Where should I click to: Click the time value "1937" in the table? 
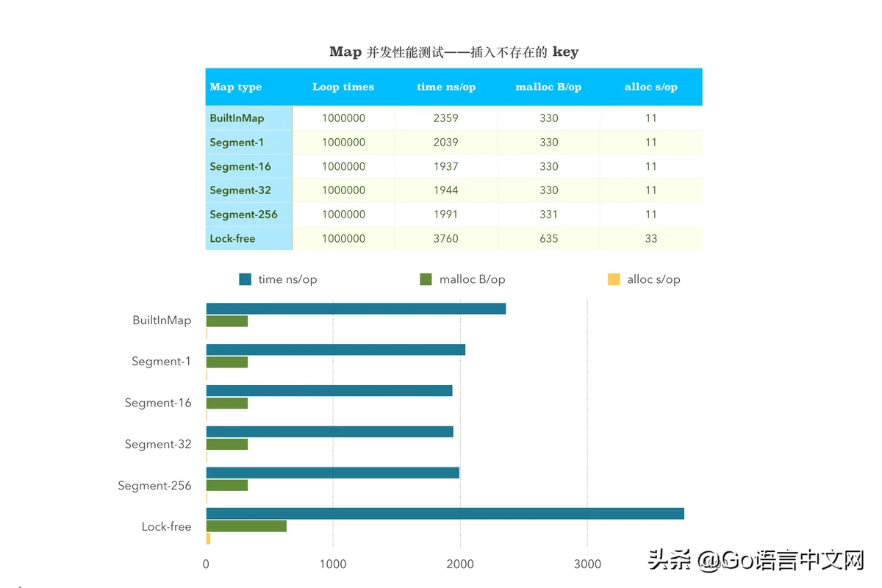point(446,167)
